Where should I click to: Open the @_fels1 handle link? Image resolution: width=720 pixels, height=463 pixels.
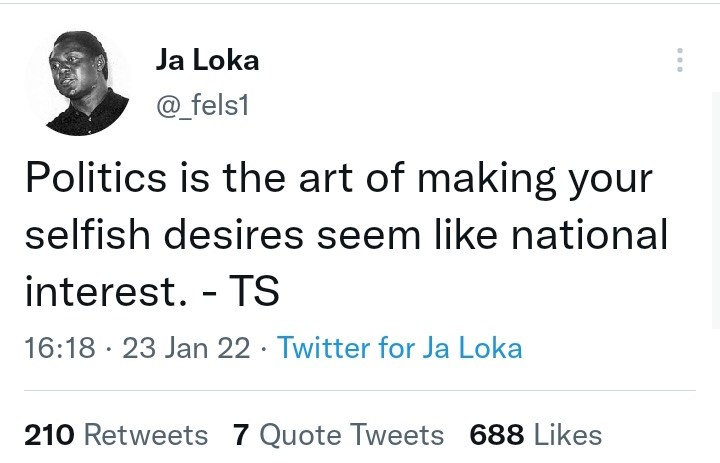[202, 106]
